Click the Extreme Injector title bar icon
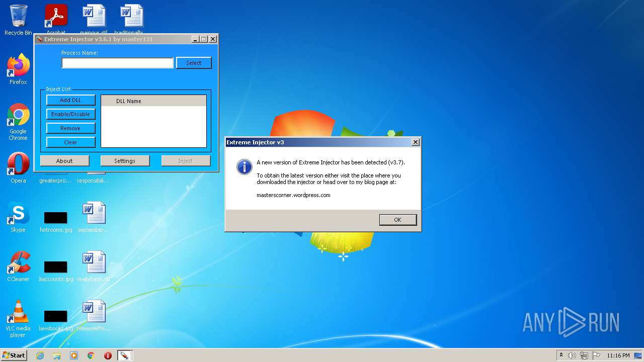The image size is (644, 362). (39, 39)
